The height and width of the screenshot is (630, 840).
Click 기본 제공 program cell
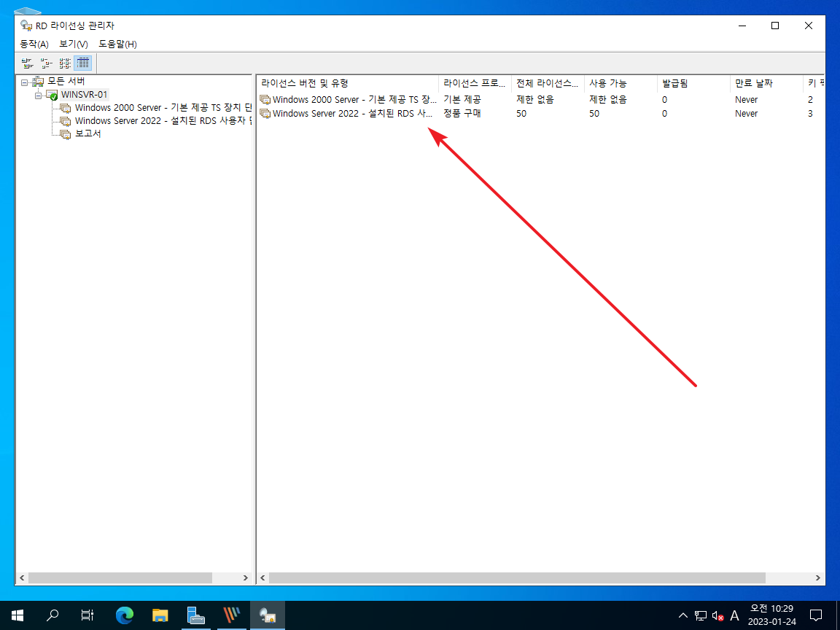click(x=462, y=100)
